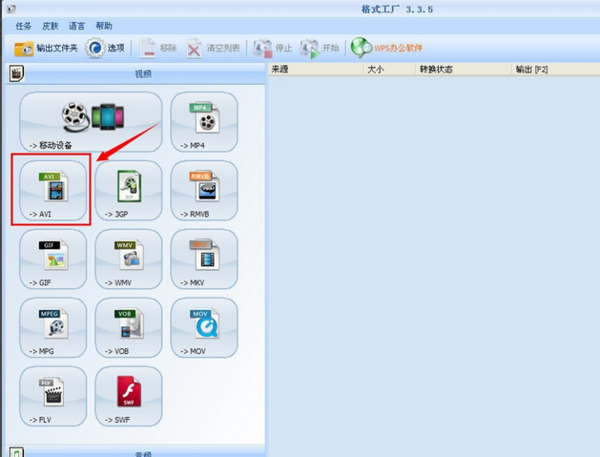
Task: Open the 任务 (Task) menu
Action: (x=24, y=25)
